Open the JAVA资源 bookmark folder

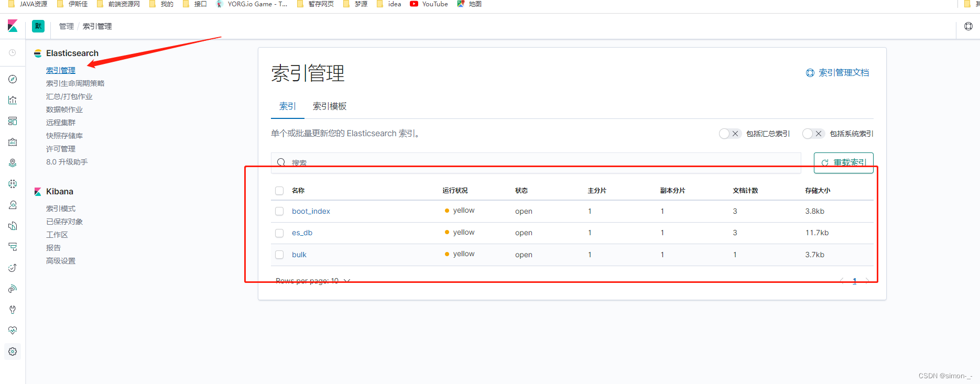pos(27,4)
